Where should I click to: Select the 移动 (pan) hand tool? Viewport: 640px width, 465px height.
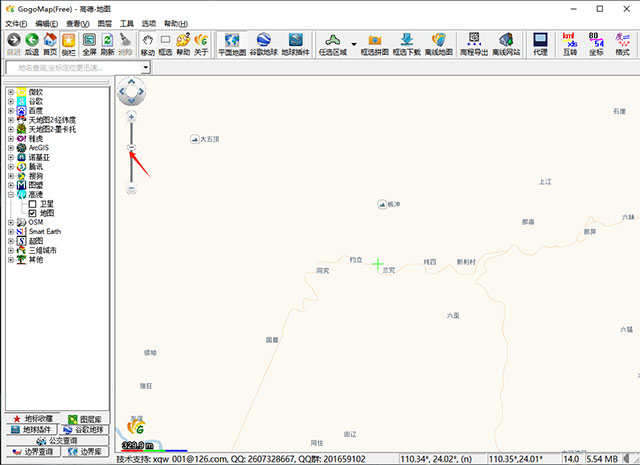148,44
